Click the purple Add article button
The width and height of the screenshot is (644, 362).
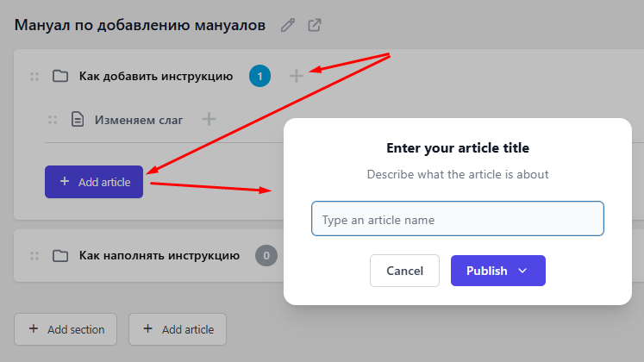pyautogui.click(x=94, y=182)
